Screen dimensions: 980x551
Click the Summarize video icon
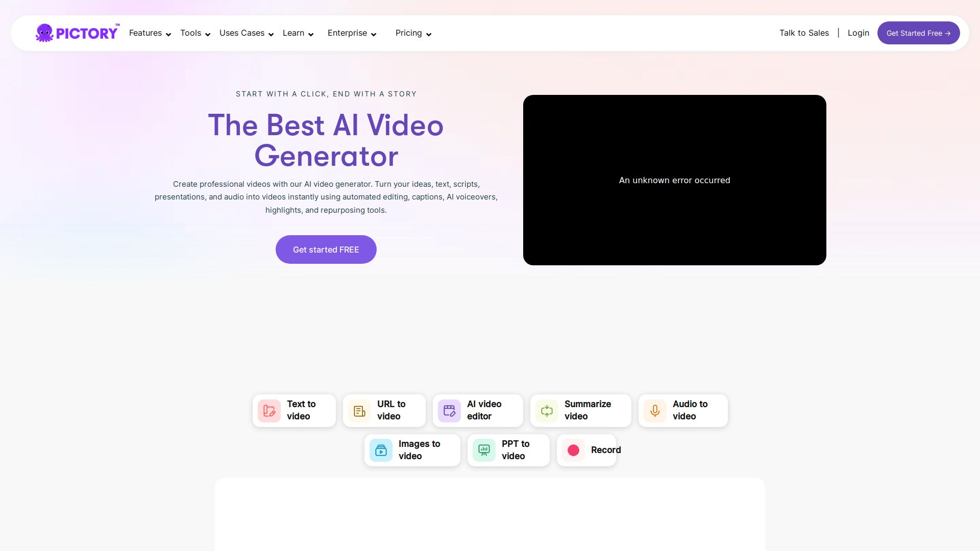(547, 411)
